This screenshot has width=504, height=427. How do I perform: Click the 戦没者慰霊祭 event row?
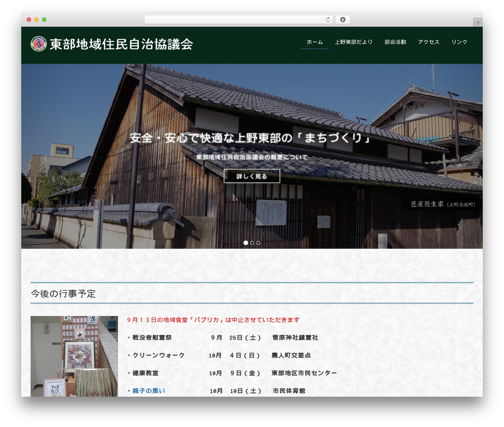click(x=222, y=338)
